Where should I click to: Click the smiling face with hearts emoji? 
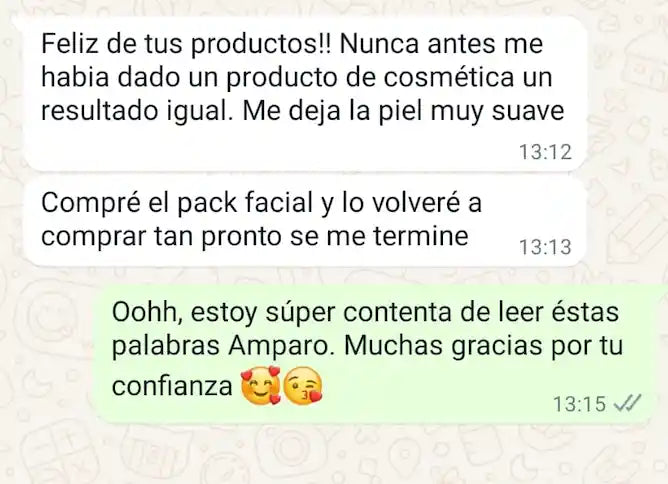pos(261,386)
